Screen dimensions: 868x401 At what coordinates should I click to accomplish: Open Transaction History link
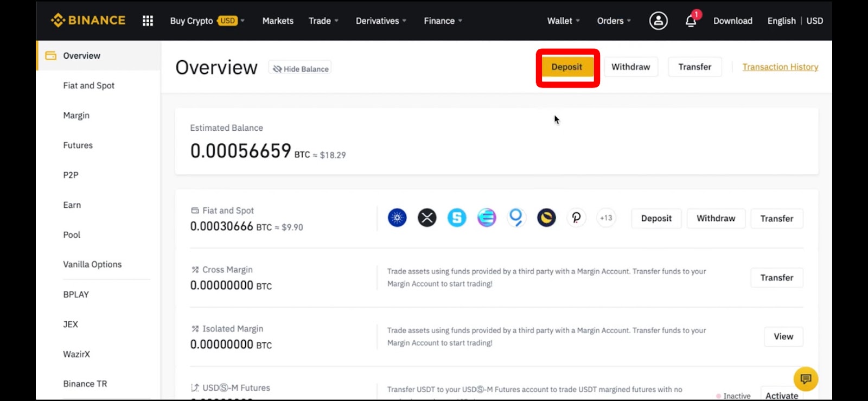[780, 67]
